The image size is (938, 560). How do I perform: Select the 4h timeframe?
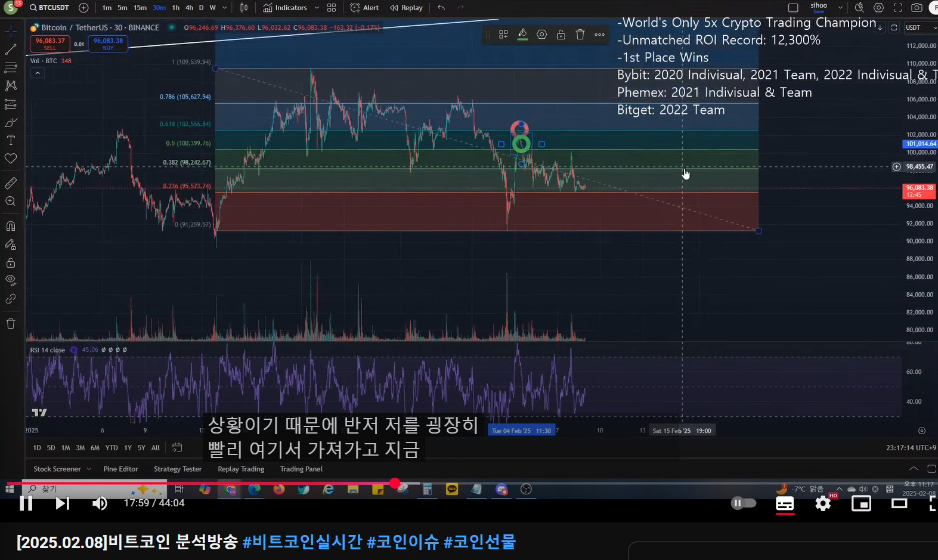point(189,8)
